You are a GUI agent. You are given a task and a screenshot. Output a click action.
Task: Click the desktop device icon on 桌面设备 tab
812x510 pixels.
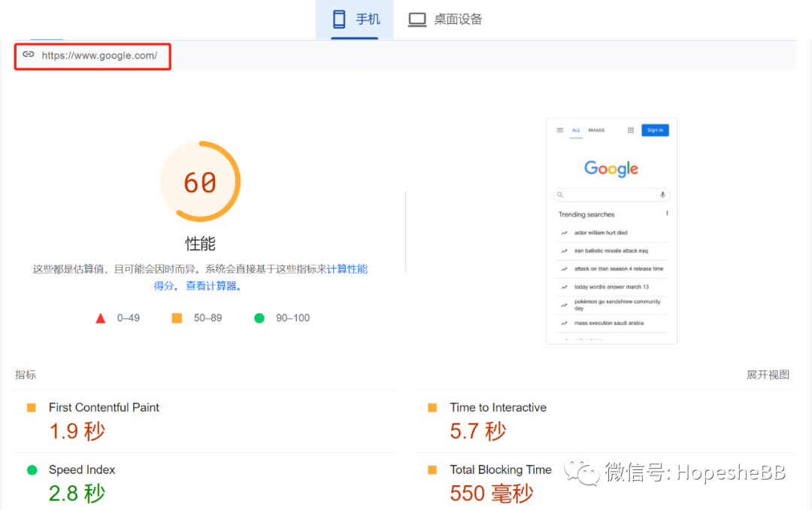point(417,19)
